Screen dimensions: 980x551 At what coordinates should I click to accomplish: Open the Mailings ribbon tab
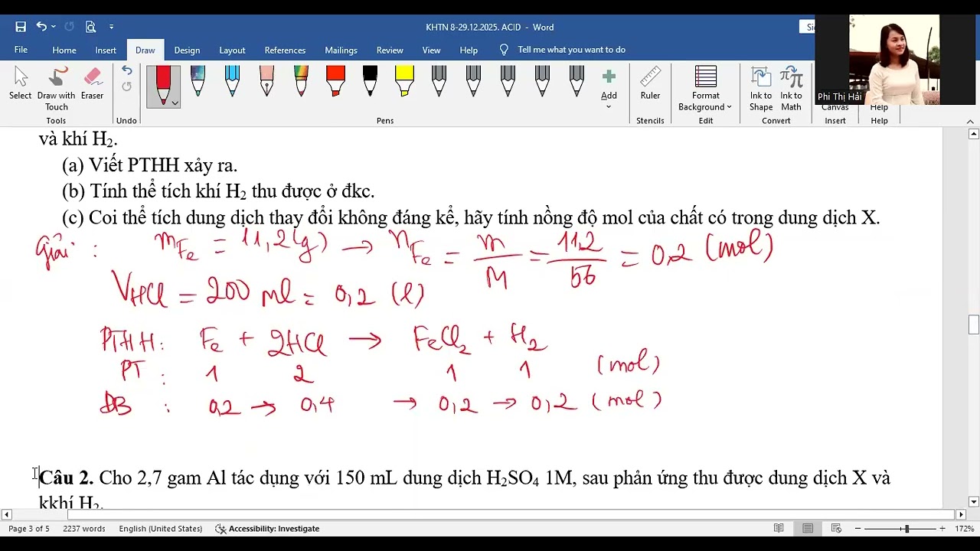pos(341,50)
